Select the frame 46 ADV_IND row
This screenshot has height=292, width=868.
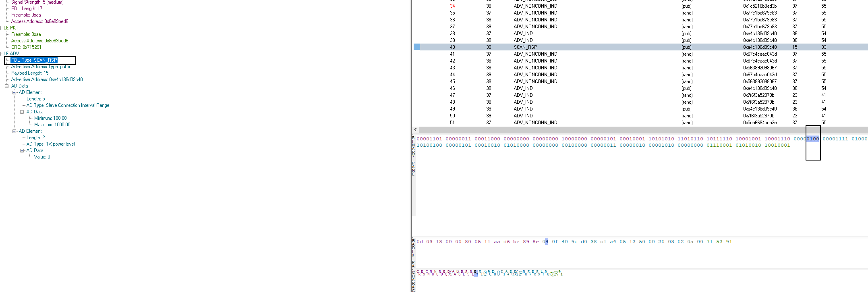click(x=640, y=88)
